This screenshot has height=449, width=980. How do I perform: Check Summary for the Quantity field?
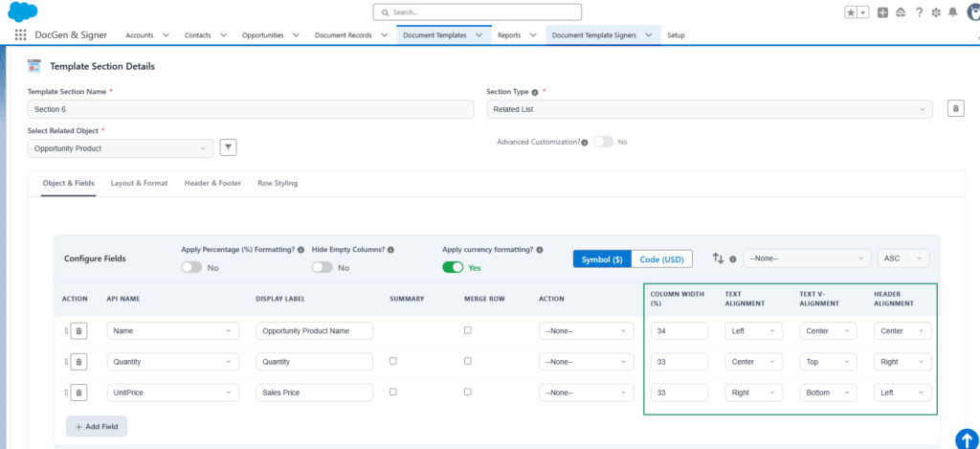[393, 361]
